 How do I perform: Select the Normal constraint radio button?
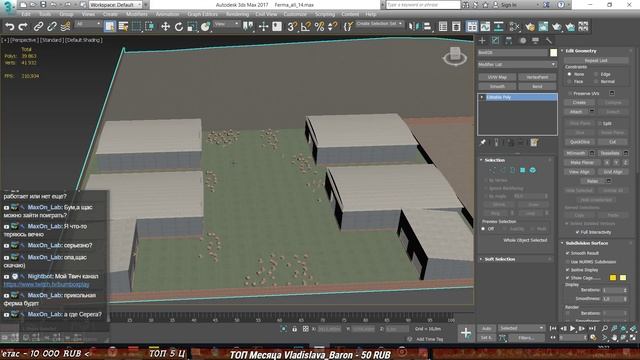tap(596, 82)
